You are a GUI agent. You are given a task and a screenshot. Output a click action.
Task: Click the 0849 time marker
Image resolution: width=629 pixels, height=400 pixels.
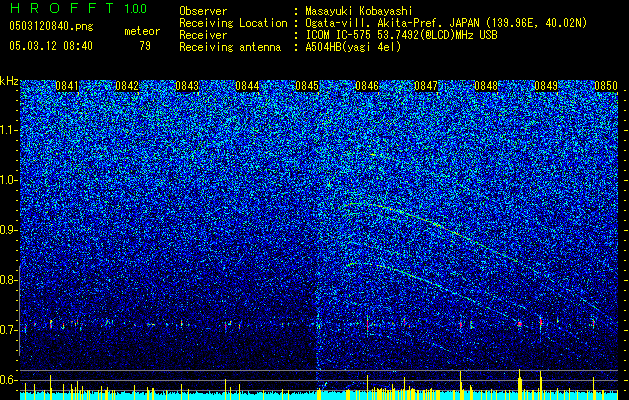tap(546, 86)
